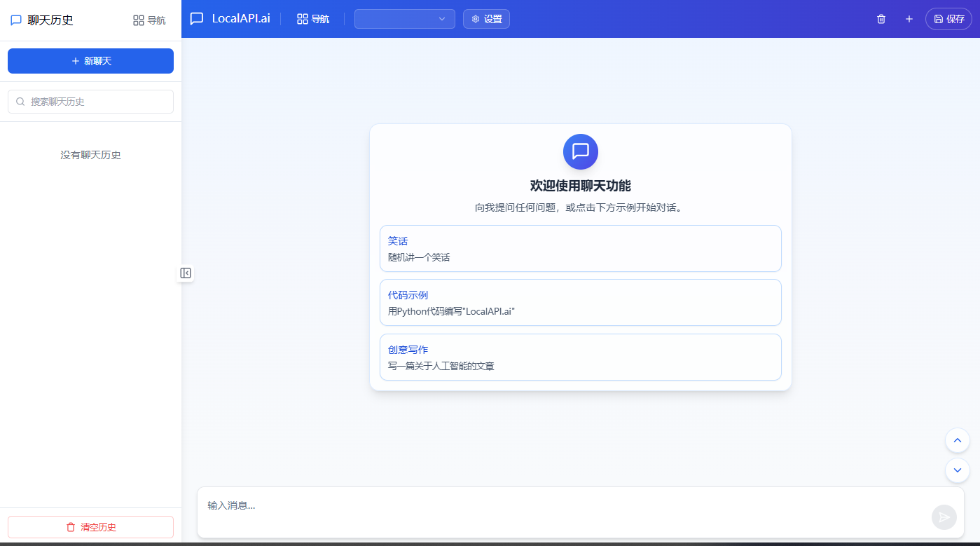Click the 没有聊天历史 empty-state text
The image size is (980, 546).
(x=90, y=155)
